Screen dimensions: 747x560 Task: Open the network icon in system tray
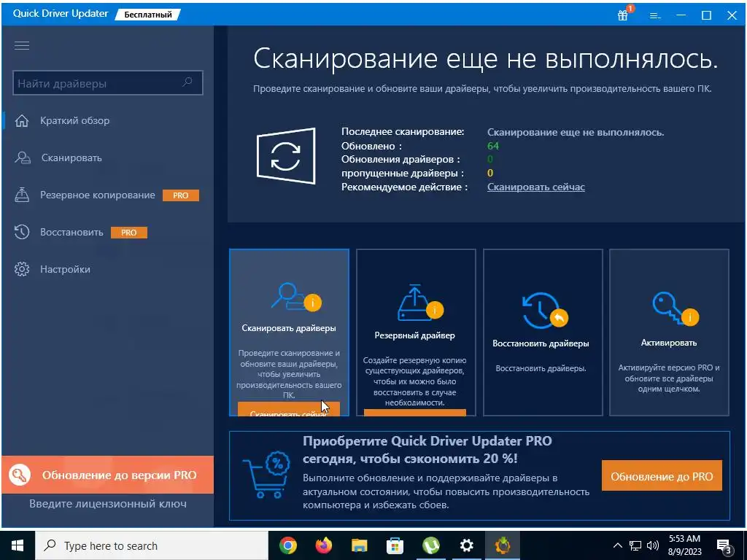click(x=635, y=545)
